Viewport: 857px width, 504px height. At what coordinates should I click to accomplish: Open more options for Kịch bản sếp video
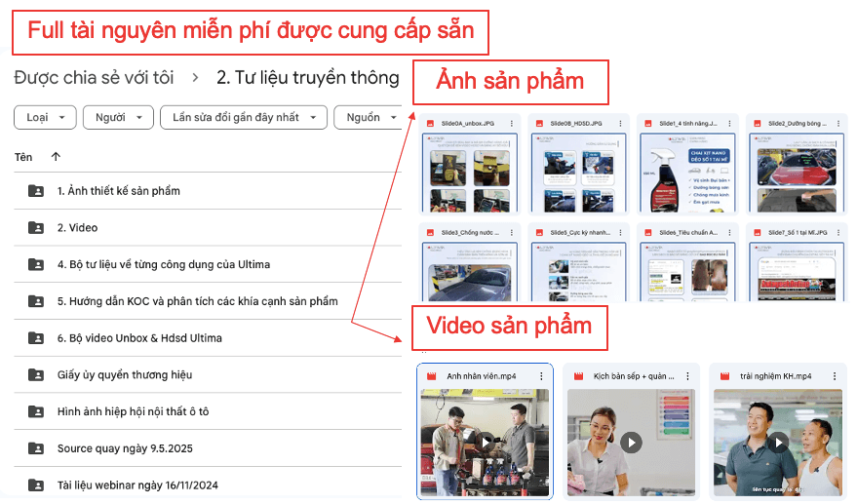point(687,376)
